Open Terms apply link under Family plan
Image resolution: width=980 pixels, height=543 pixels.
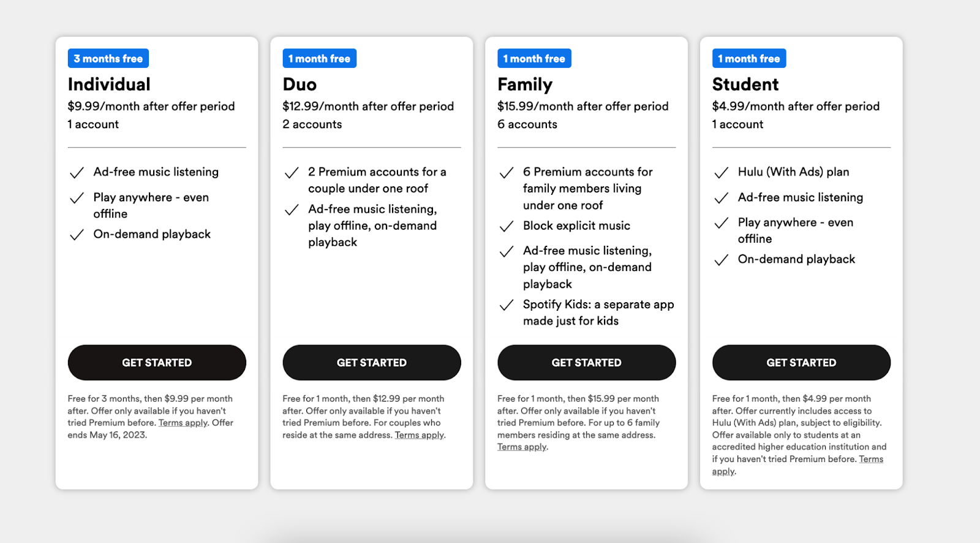coord(521,447)
